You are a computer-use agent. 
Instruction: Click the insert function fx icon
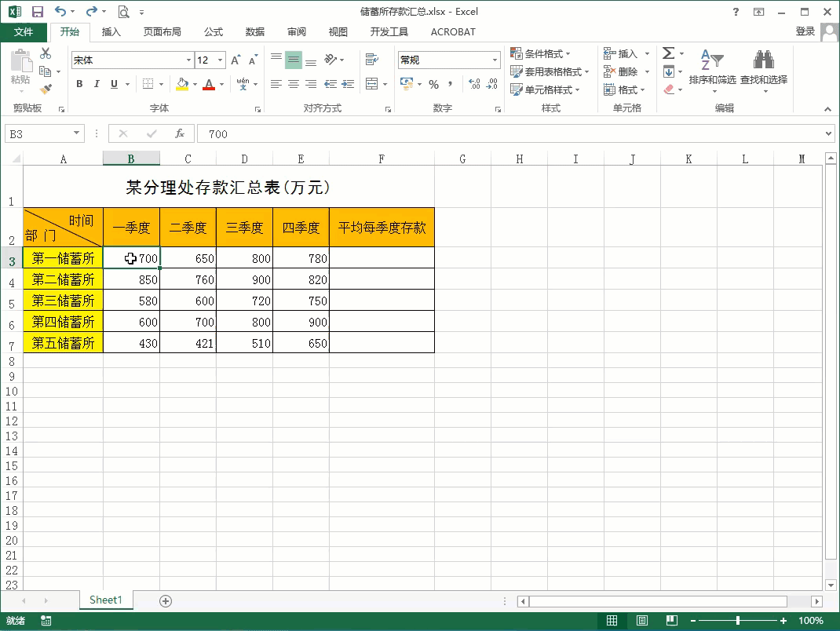pyautogui.click(x=180, y=134)
